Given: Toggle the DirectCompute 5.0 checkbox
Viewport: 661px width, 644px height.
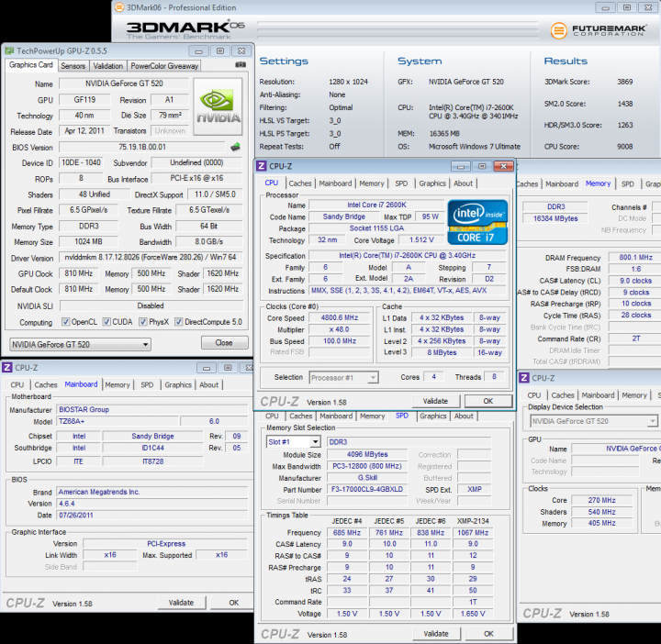Looking at the screenshot, I should [x=179, y=322].
